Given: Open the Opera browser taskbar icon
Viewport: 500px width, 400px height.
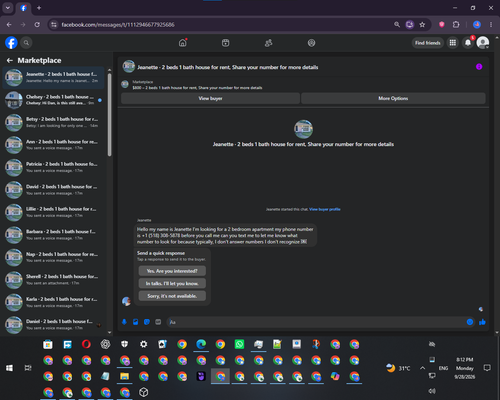Looking at the screenshot, I should pyautogui.click(x=86, y=344).
